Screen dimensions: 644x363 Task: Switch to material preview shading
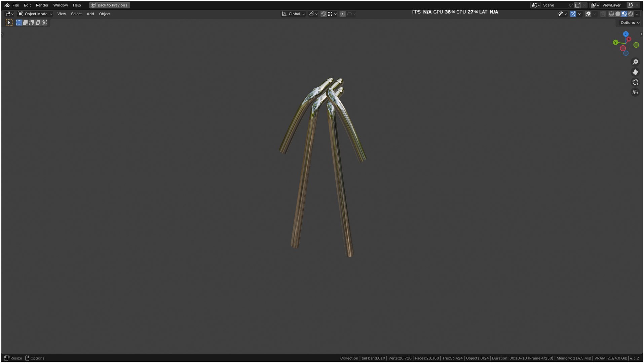624,14
